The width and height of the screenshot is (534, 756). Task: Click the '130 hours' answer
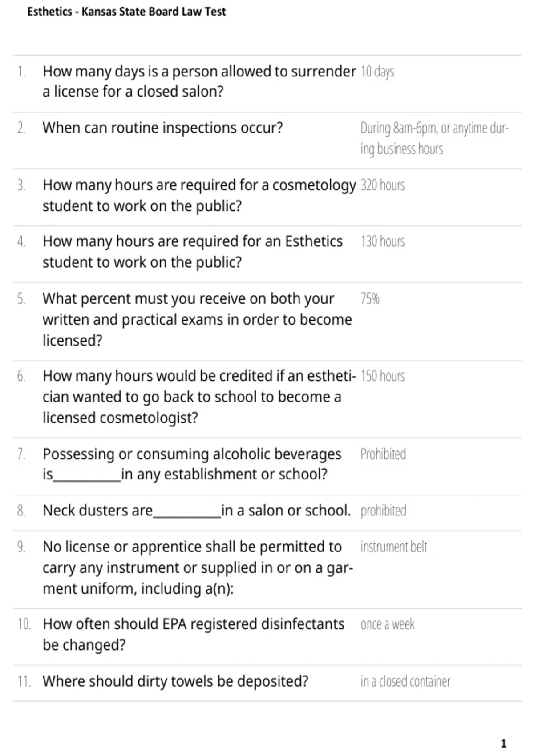383,241
